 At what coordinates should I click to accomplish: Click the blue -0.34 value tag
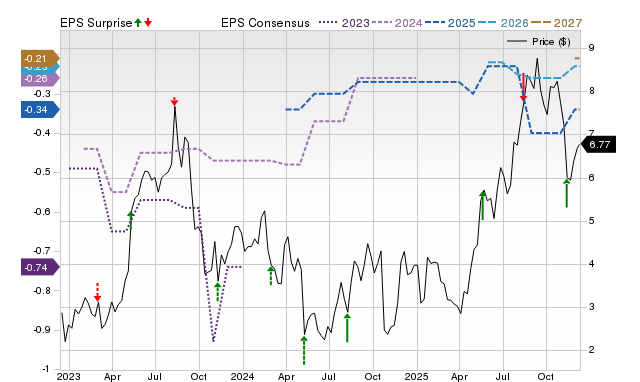40,110
